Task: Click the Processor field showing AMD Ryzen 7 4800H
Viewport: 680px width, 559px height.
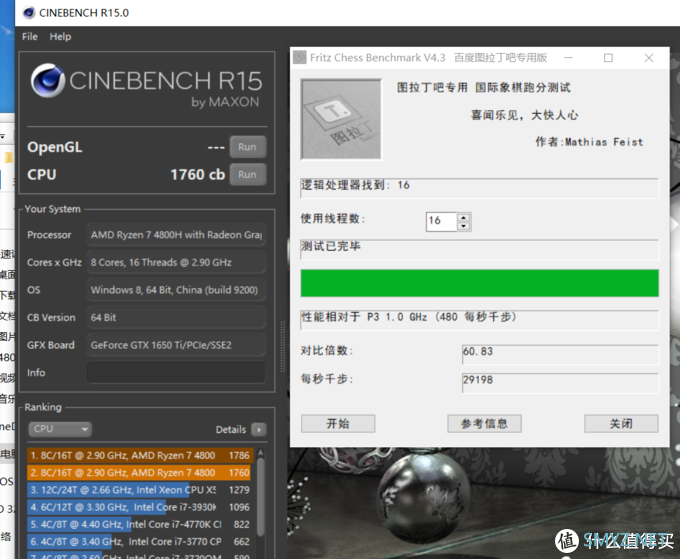Action: click(x=176, y=235)
